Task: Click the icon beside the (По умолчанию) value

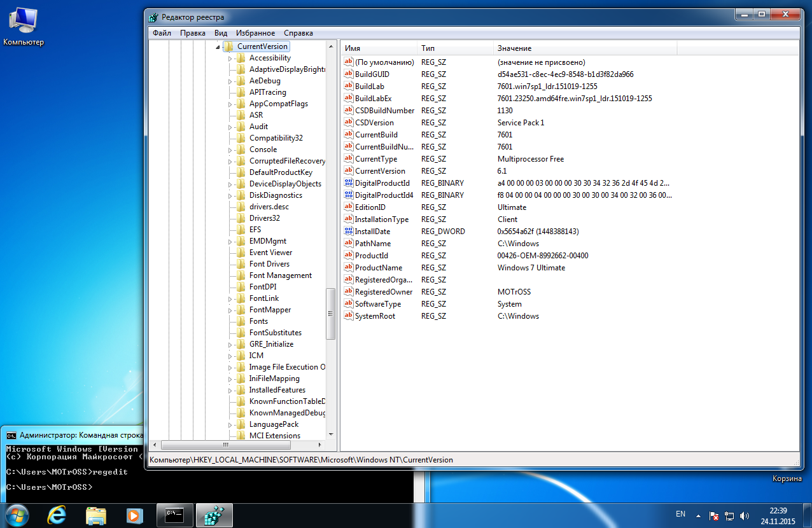Action: pos(348,62)
